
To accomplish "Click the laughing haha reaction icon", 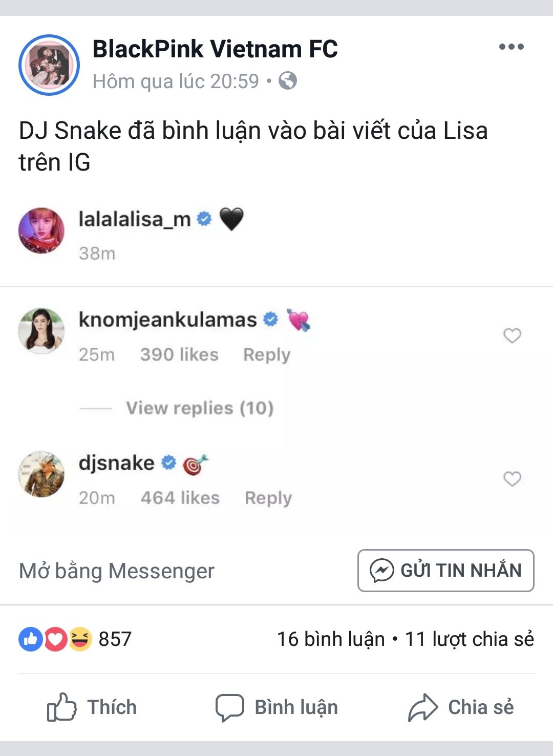I will (x=80, y=639).
